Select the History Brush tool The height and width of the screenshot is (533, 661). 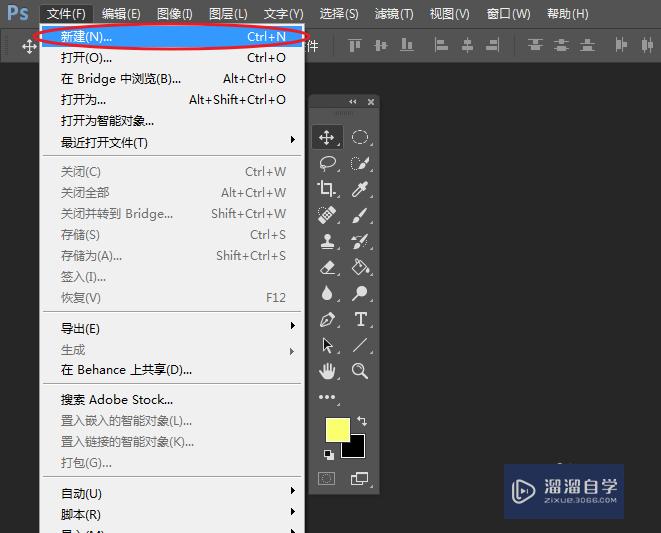point(360,241)
